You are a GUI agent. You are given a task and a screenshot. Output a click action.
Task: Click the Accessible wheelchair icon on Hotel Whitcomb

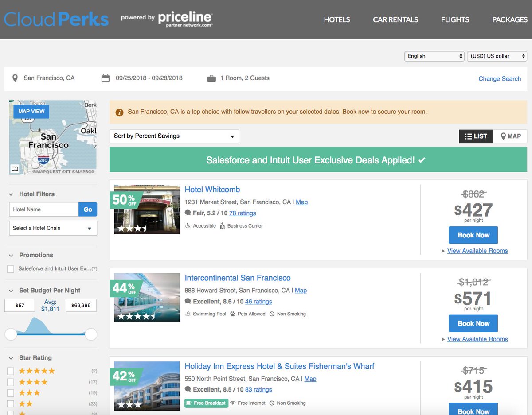click(188, 226)
